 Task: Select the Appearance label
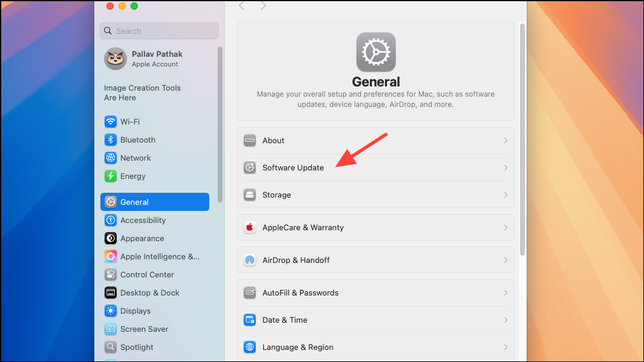(x=142, y=238)
